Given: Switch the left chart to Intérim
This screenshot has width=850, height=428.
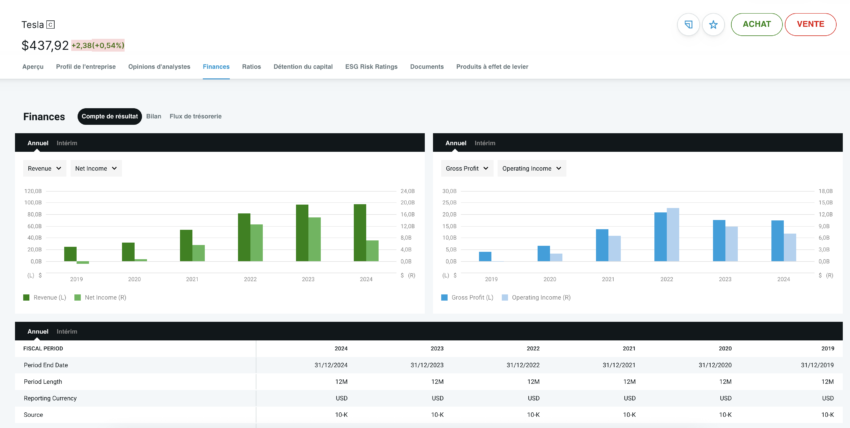Looking at the screenshot, I should click(67, 143).
